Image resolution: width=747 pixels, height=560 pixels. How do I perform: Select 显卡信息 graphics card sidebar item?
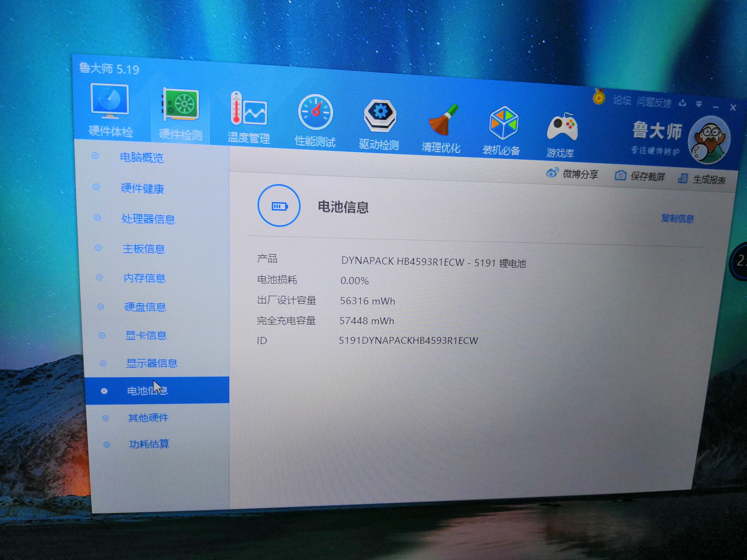coord(146,336)
